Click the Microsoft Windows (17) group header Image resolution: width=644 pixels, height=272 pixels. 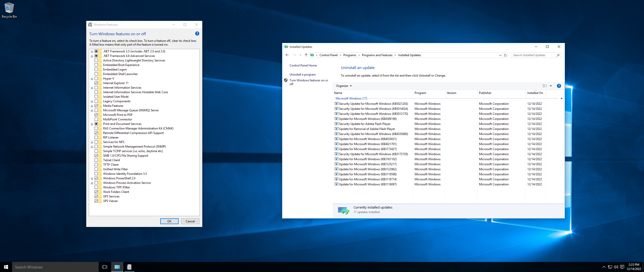(x=351, y=98)
